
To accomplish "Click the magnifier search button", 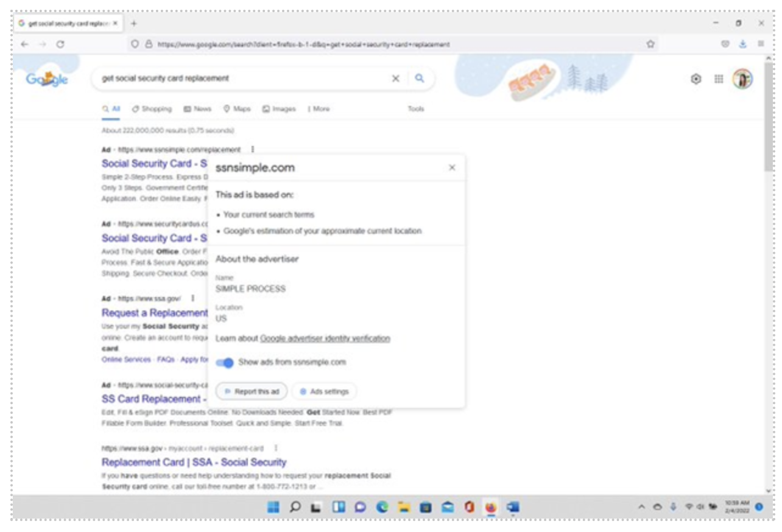I will click(420, 79).
